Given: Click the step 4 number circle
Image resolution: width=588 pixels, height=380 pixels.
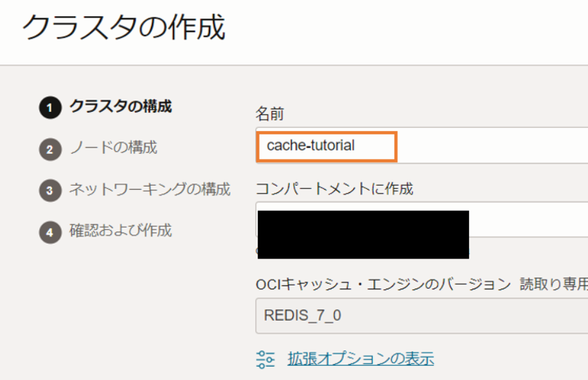Looking at the screenshot, I should pyautogui.click(x=49, y=231).
